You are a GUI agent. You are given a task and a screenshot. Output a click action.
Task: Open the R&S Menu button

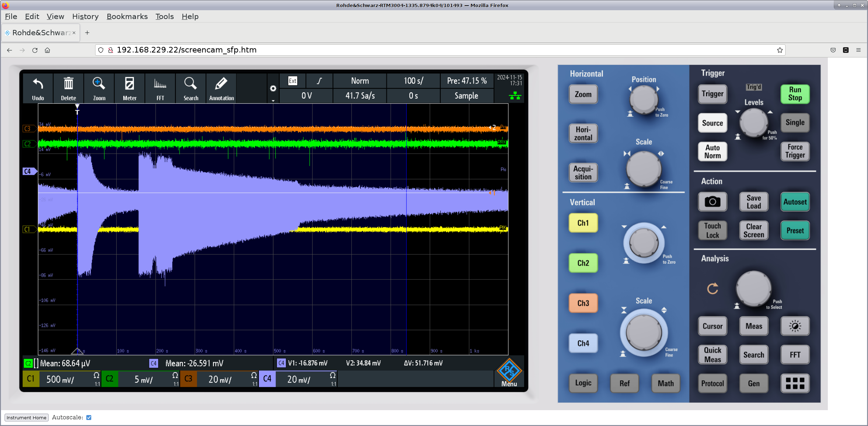click(509, 373)
